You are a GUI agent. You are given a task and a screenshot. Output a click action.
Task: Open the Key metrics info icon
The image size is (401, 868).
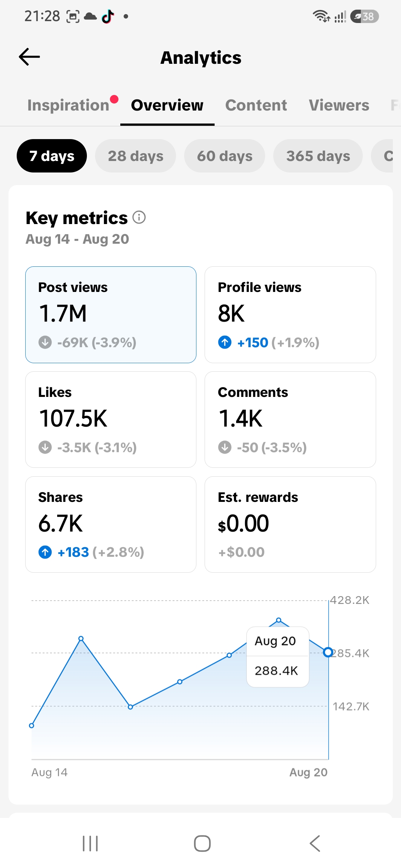[x=139, y=217]
